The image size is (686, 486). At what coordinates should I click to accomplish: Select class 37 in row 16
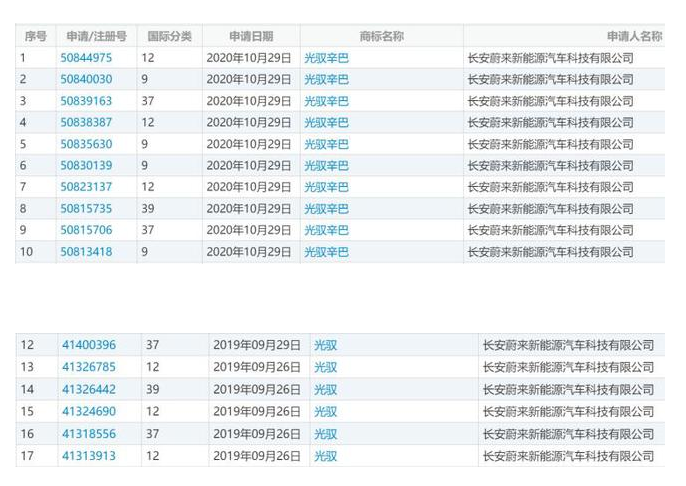click(x=153, y=434)
